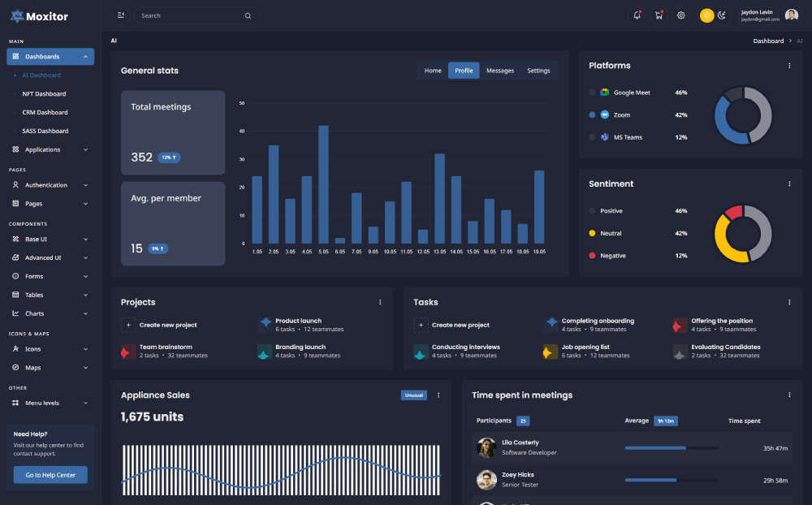
Task: Open the shopping cart icon
Action: 659,15
